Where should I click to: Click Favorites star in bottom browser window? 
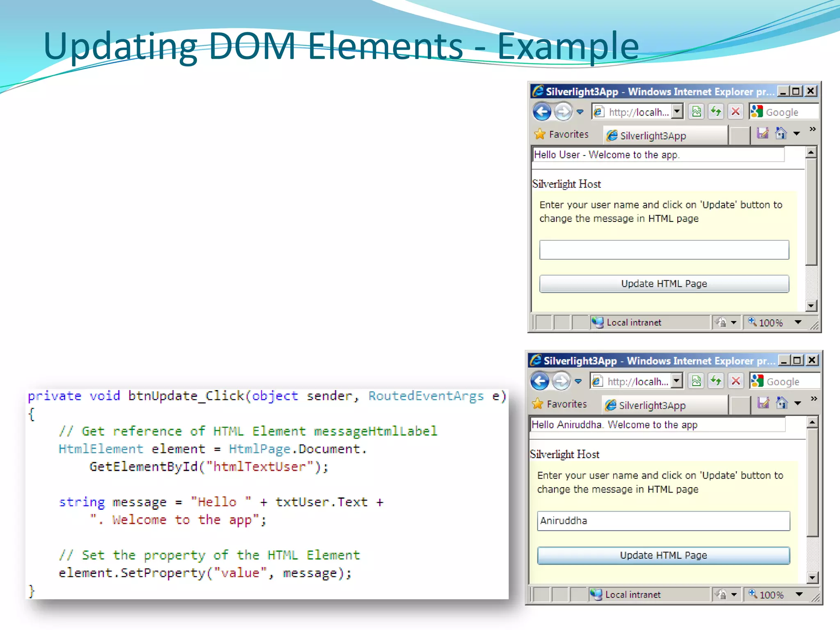[538, 404]
